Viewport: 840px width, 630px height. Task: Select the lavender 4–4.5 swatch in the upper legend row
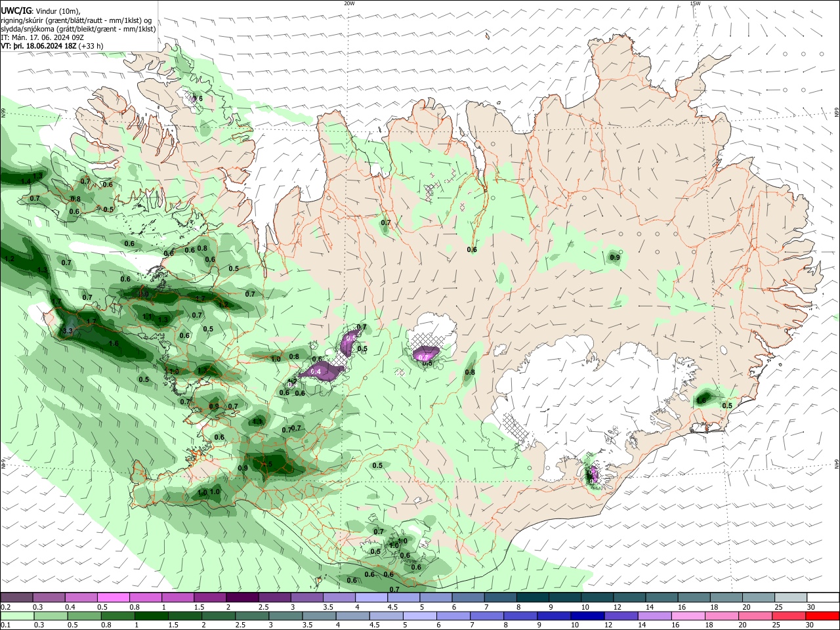(371, 598)
